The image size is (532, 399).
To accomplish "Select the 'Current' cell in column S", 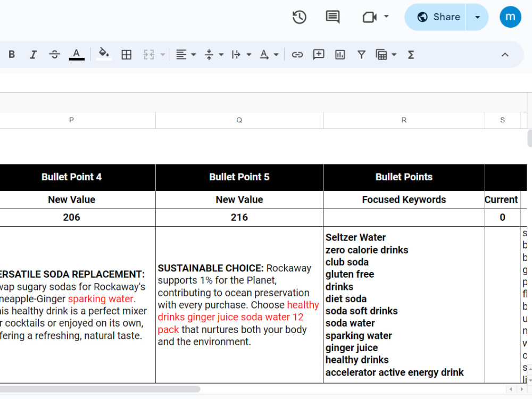I will [x=502, y=200].
